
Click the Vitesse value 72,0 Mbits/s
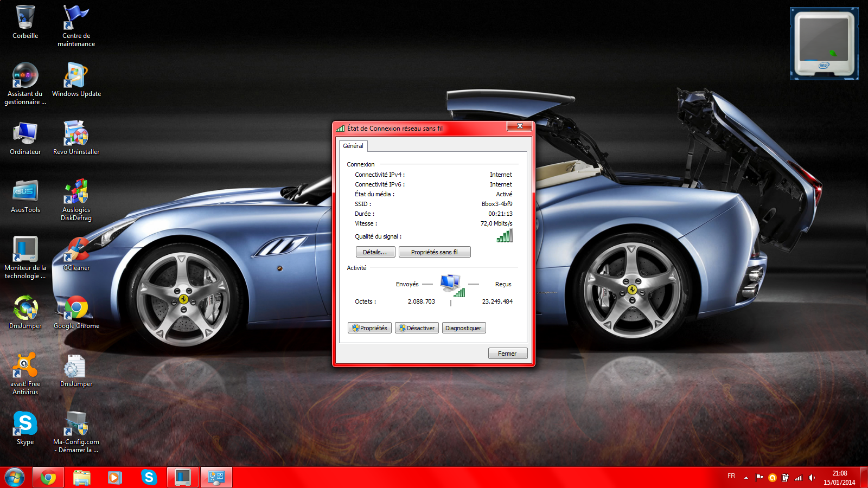click(496, 223)
